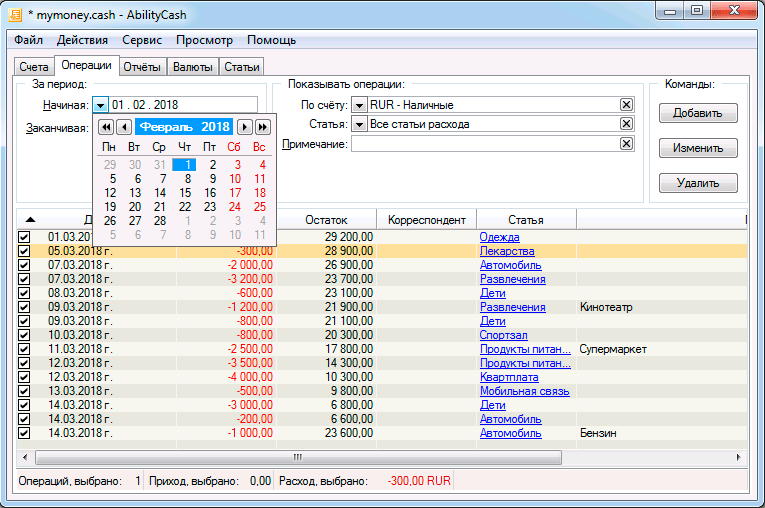The image size is (765, 508).
Task: Go to previous year in calendar
Action: (x=105, y=127)
